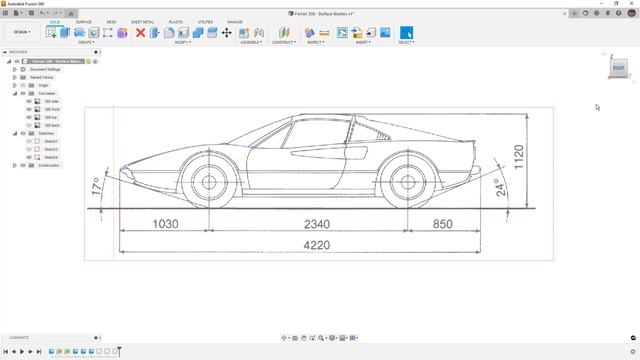Collapse the Browser panel header
The height and width of the screenshot is (360, 640).
pos(5,52)
